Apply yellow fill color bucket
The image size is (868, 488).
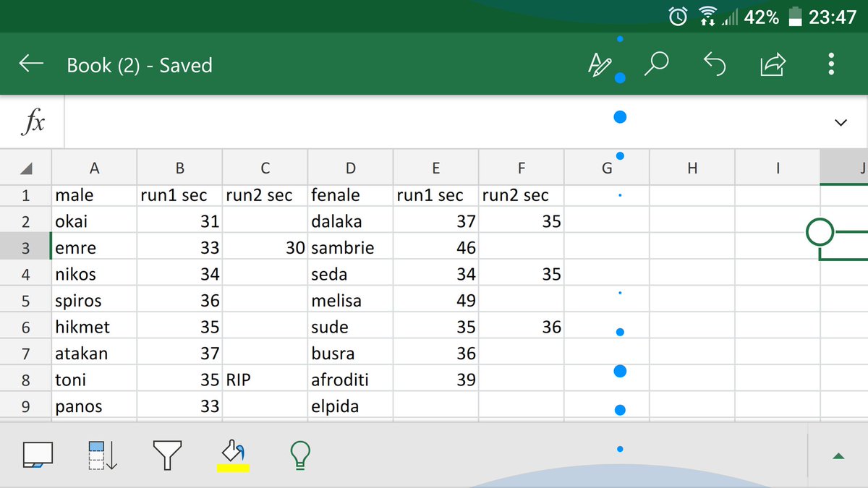(233, 455)
